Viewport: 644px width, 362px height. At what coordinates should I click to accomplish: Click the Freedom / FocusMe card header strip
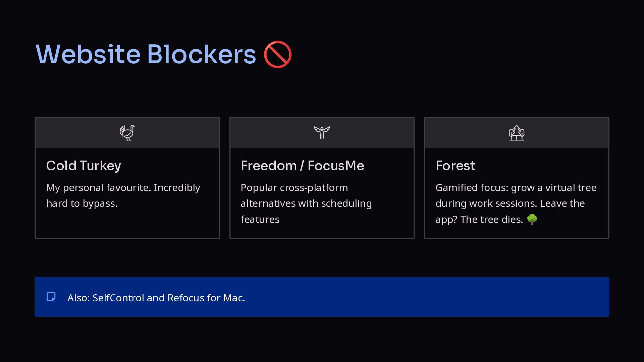[x=322, y=133]
